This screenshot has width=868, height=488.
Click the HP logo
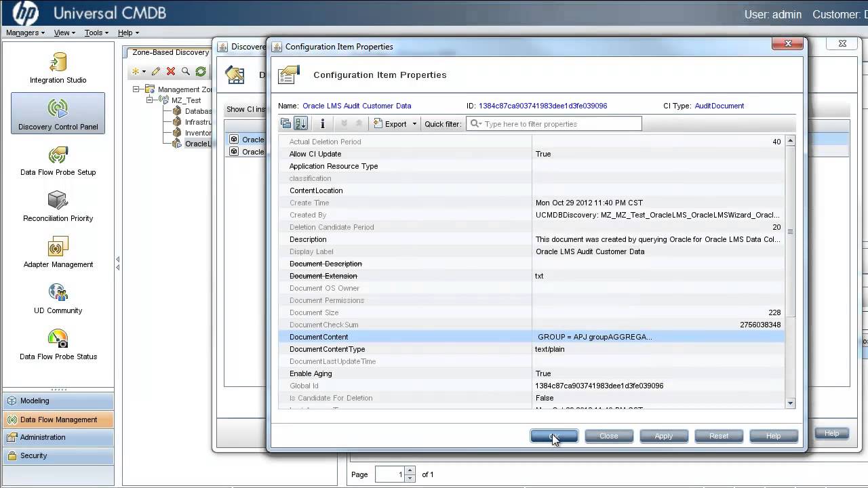[x=25, y=13]
